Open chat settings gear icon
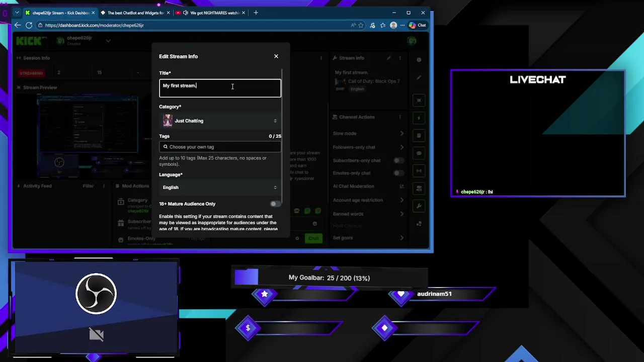The image size is (644, 362). tap(297, 238)
